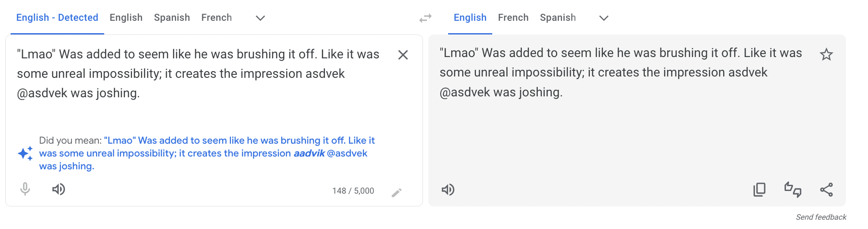Click the microphone voice input icon
This screenshot has height=229, width=868.
[25, 189]
